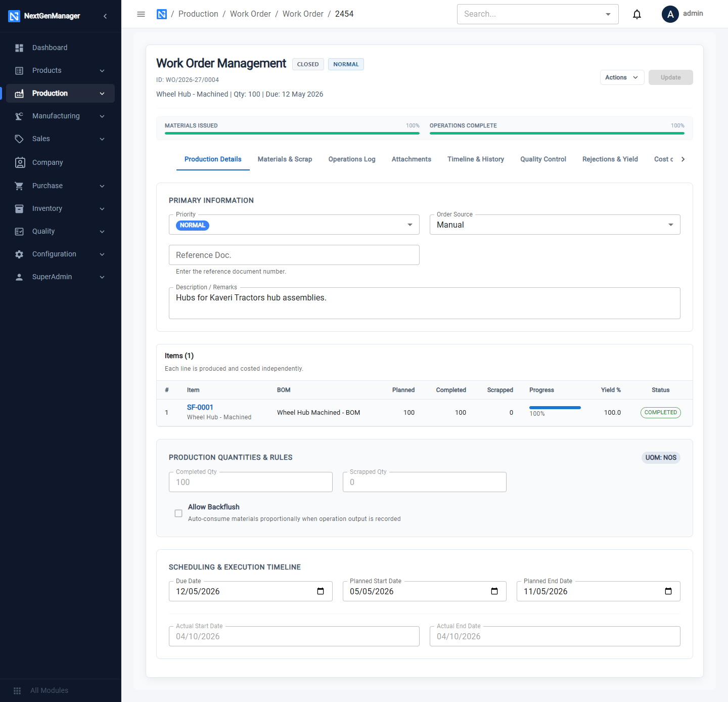Click the Update button

pyautogui.click(x=671, y=77)
